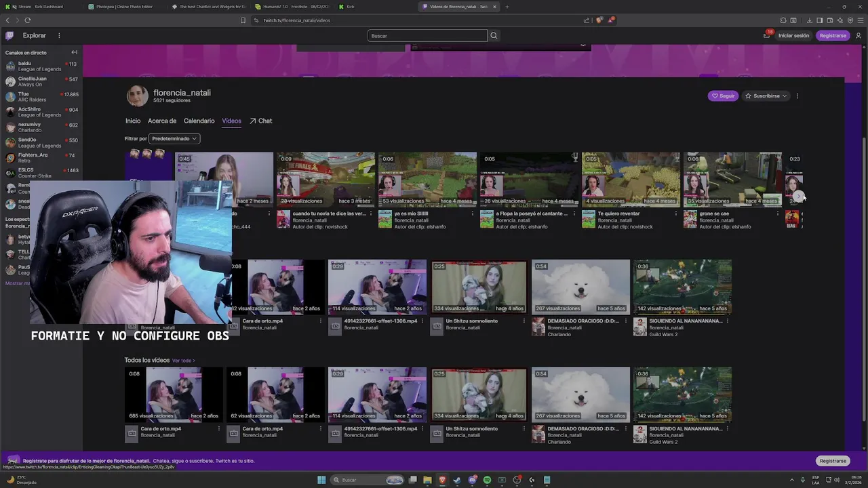Expand the Suscribirse dropdown button
This screenshot has height=488, width=868.
[766, 96]
